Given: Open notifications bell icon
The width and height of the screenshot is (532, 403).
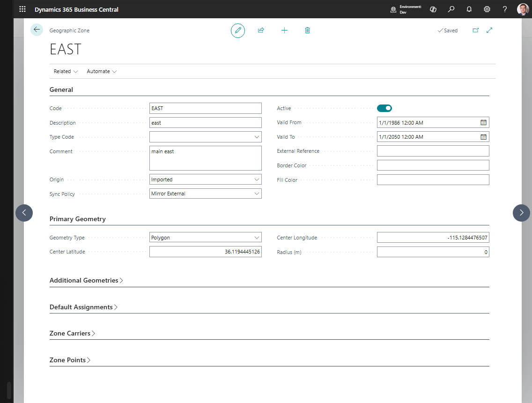Looking at the screenshot, I should (469, 9).
